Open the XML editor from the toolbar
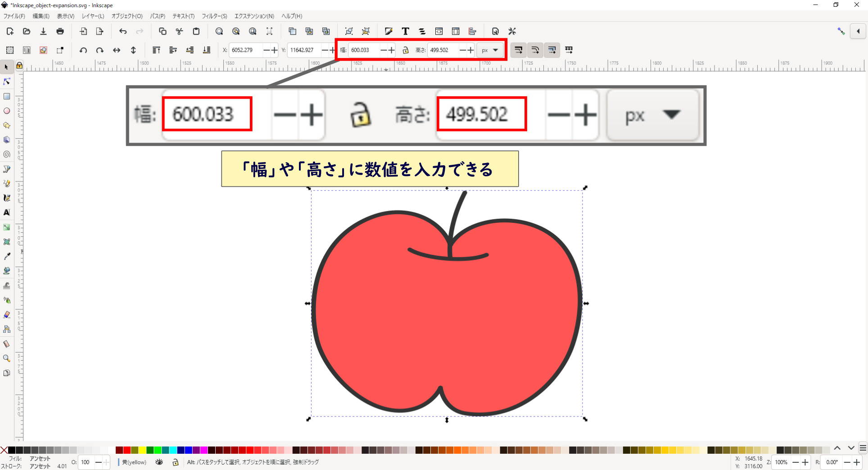This screenshot has width=868, height=470. point(439,31)
